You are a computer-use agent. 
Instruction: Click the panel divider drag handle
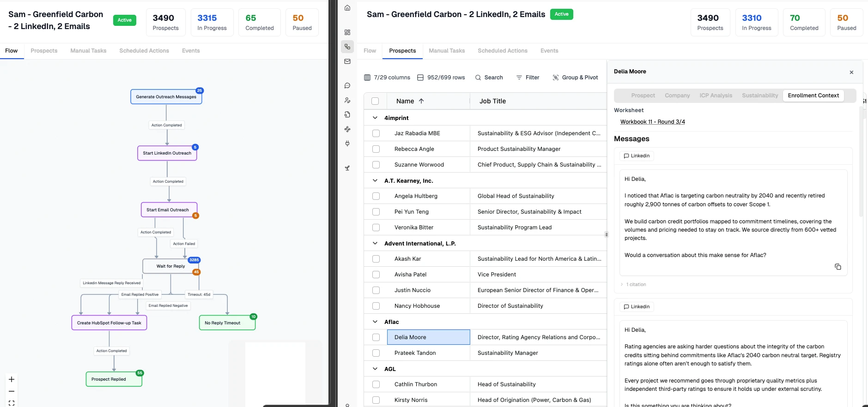[x=607, y=234]
